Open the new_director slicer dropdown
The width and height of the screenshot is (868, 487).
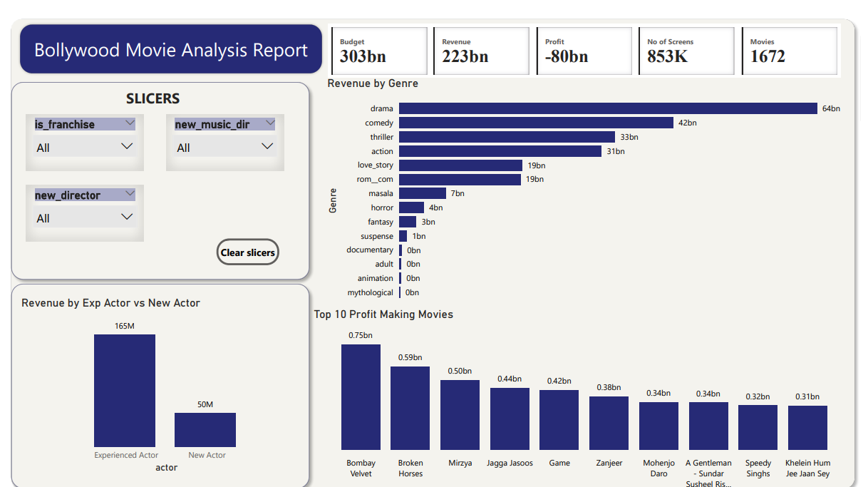(x=85, y=217)
